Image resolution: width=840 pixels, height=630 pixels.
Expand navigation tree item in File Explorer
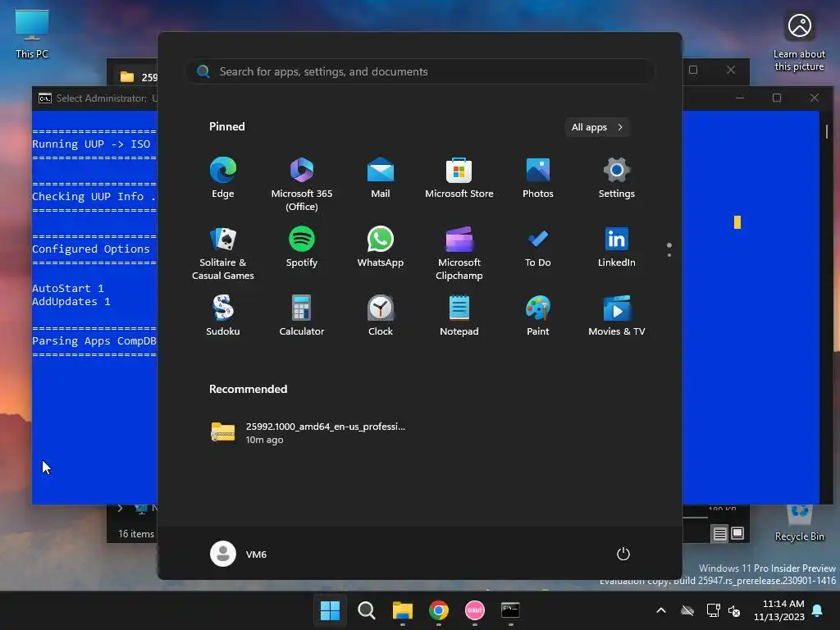coord(120,508)
